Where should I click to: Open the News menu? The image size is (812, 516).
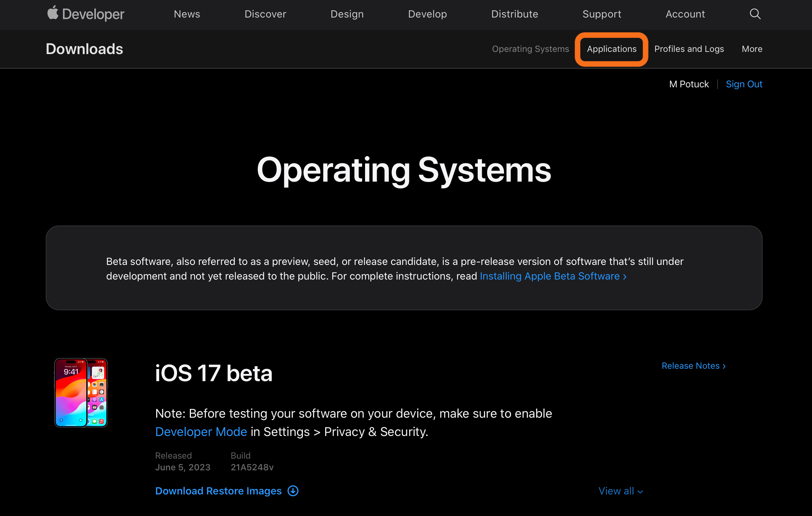pos(187,14)
